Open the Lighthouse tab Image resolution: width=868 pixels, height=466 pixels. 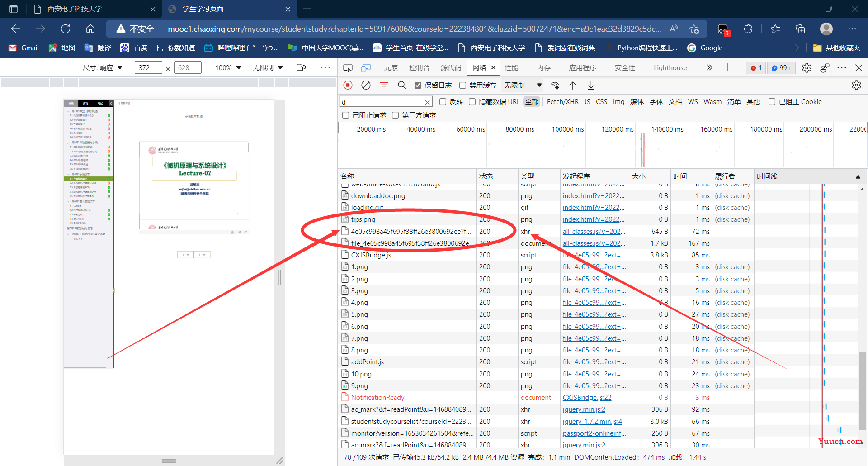(670, 68)
